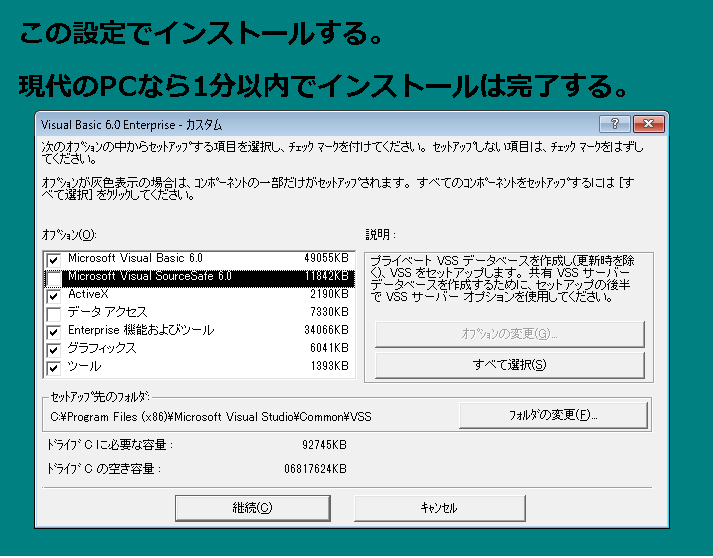Toggle the Microsoft Visual Basic 6.0 checkbox
Image resolution: width=713 pixels, height=558 pixels.
(54, 260)
